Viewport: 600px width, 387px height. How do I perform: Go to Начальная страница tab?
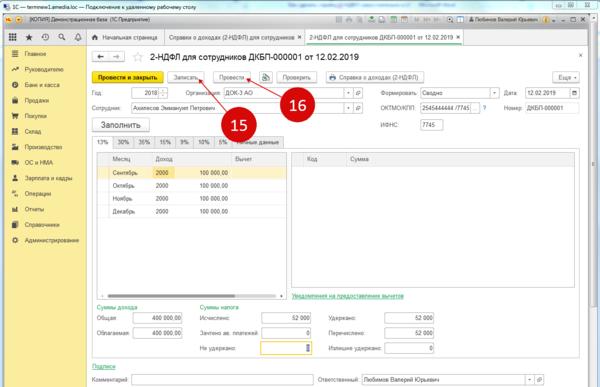125,37
